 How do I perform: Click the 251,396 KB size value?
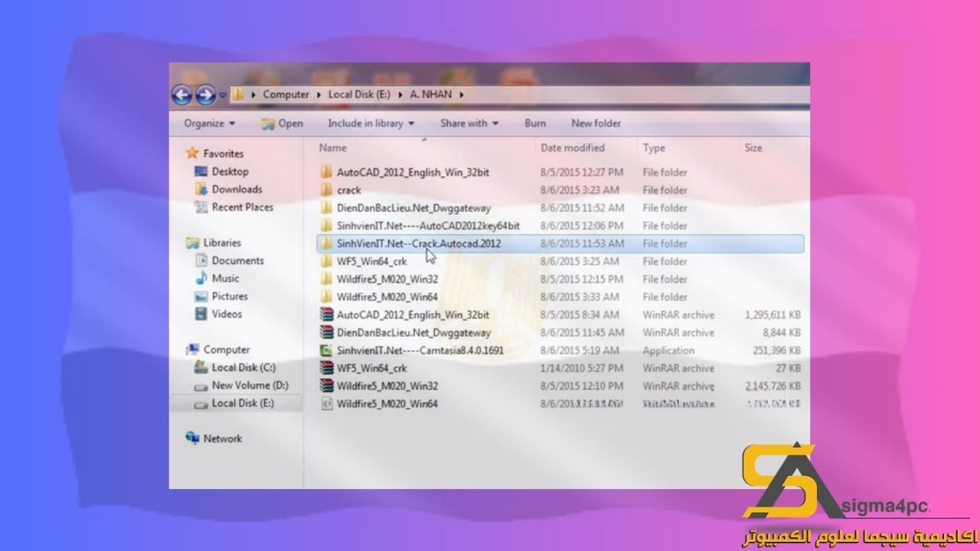point(777,350)
